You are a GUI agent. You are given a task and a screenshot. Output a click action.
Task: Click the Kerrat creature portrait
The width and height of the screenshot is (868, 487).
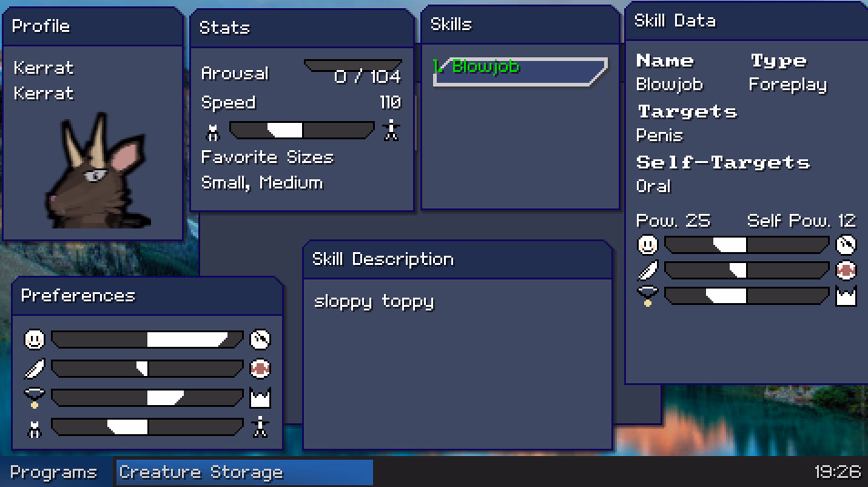96,170
